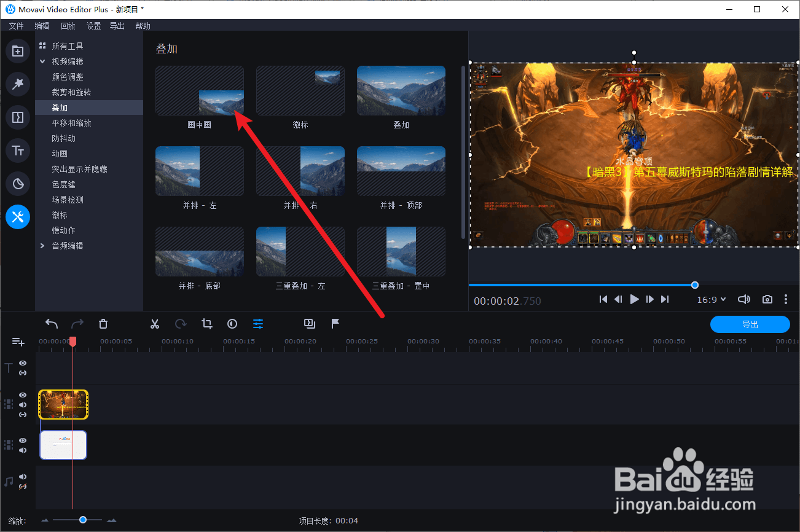The width and height of the screenshot is (800, 532).
Task: Open the 16:9 aspect ratio dropdown
Action: click(x=712, y=299)
